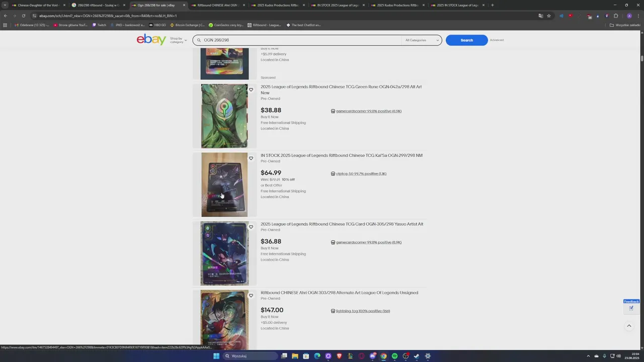This screenshot has height=362, width=644.
Task: Reload the current eBay page
Action: pos(23,16)
